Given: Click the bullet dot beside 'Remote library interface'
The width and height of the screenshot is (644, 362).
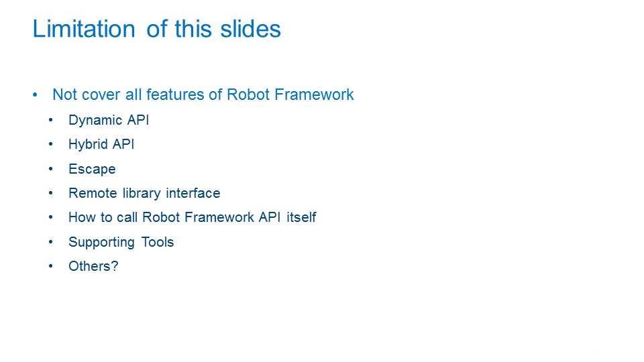Looking at the screenshot, I should tap(50, 193).
